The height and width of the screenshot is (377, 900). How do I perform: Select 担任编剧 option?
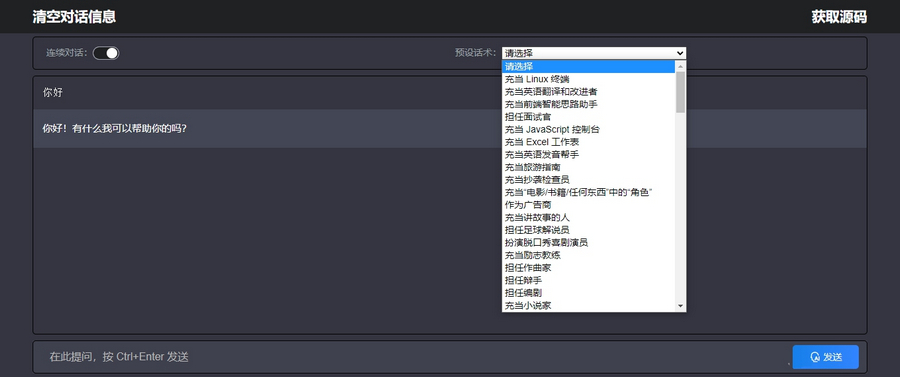[588, 293]
